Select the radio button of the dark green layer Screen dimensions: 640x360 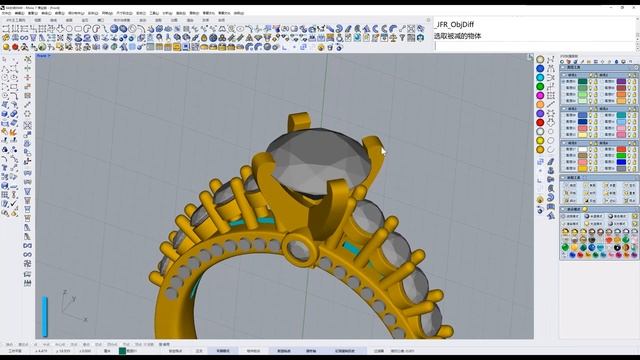[564, 82]
